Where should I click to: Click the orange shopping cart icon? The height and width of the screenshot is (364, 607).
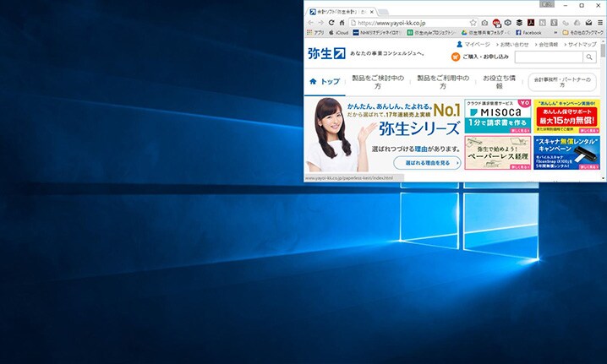click(x=456, y=57)
